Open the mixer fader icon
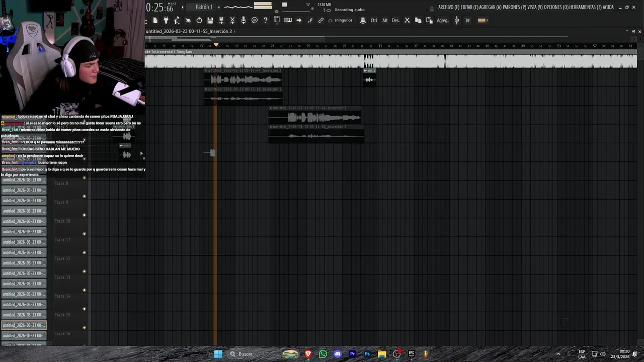Image resolution: width=644 pixels, height=362 pixels. [x=457, y=21]
